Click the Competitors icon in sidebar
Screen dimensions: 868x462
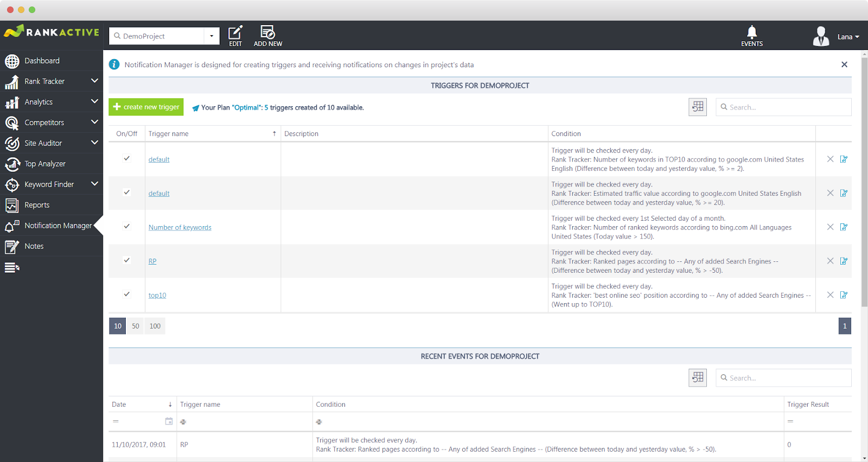click(12, 123)
